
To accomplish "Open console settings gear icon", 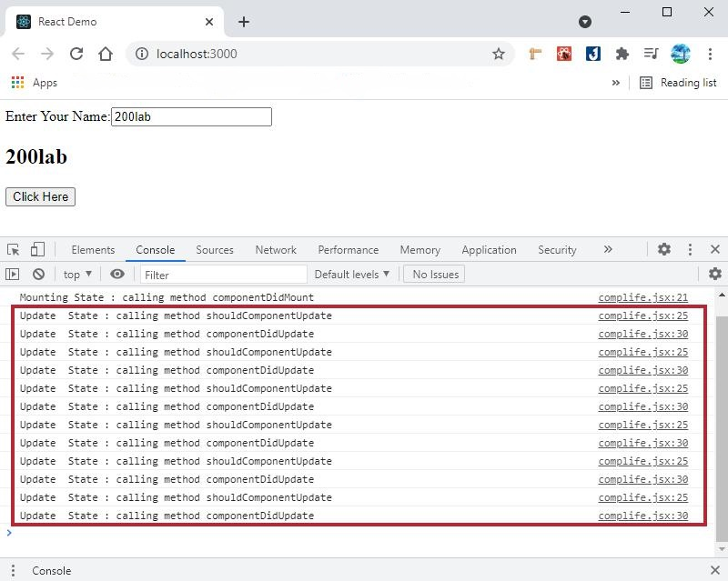I will point(714,274).
